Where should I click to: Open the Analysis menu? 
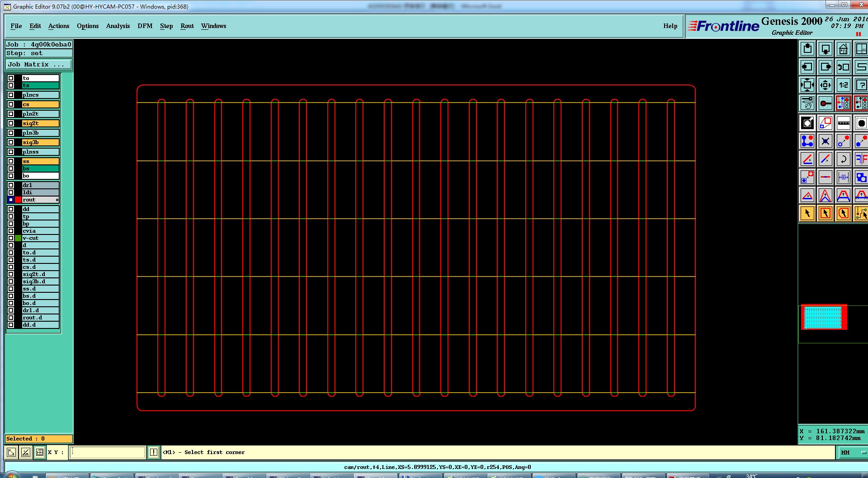[x=118, y=26]
